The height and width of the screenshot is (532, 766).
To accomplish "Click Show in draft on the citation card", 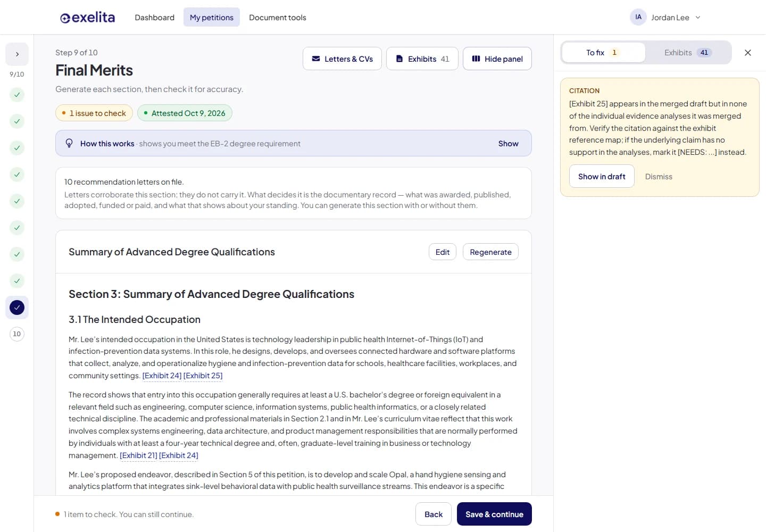I will pyautogui.click(x=602, y=177).
